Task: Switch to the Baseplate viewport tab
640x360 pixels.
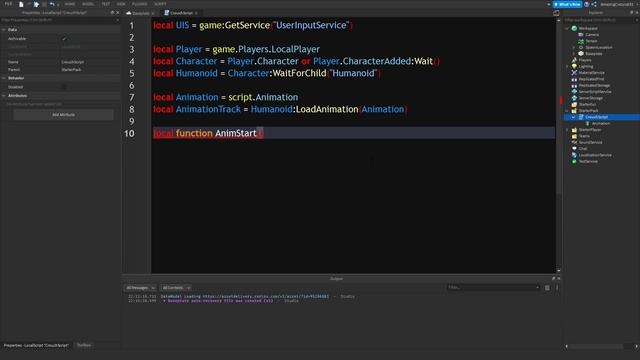Action: (140, 13)
